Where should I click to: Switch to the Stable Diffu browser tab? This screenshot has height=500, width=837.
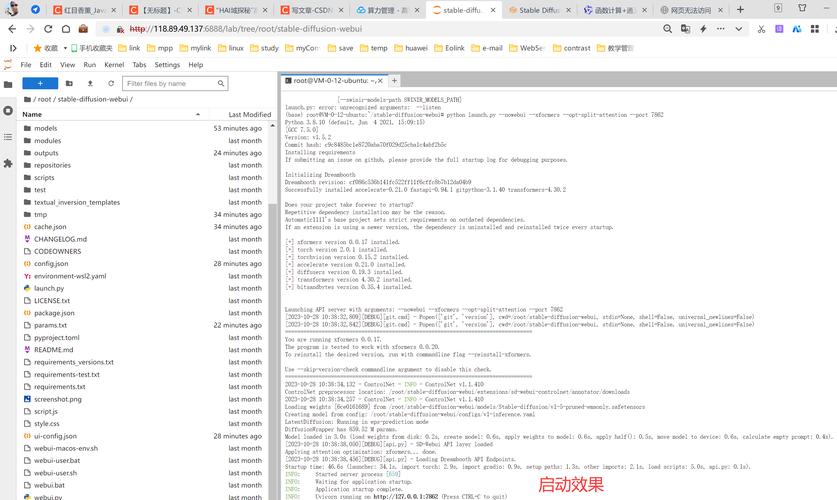tap(539, 10)
